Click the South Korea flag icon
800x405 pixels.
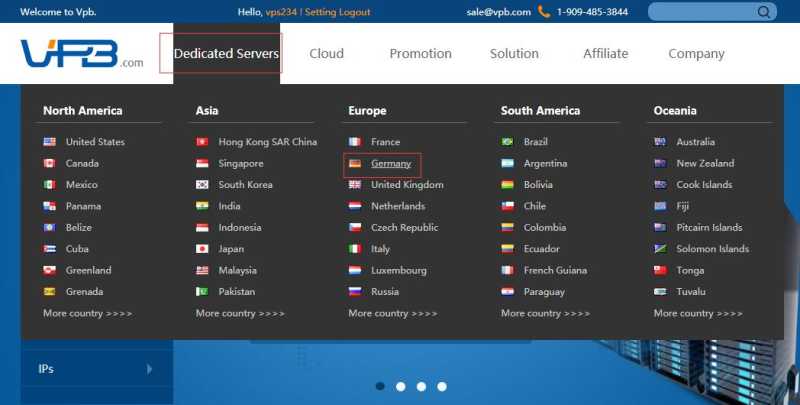point(202,185)
